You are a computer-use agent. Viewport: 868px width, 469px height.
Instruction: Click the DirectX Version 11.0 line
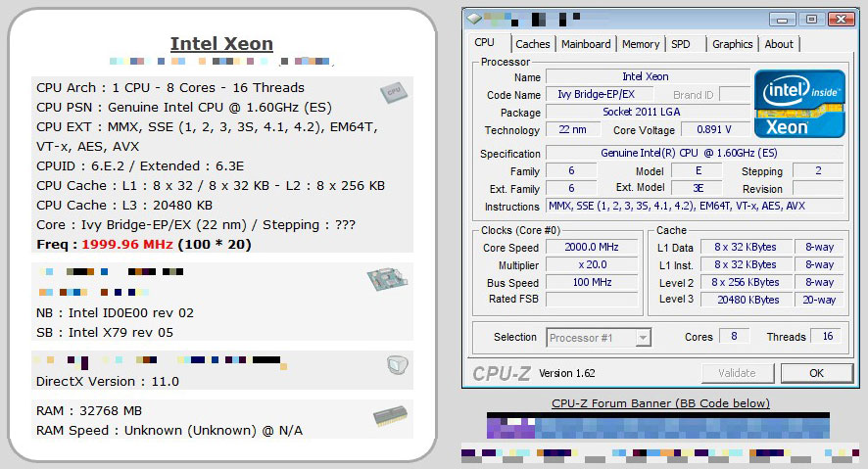[108, 381]
